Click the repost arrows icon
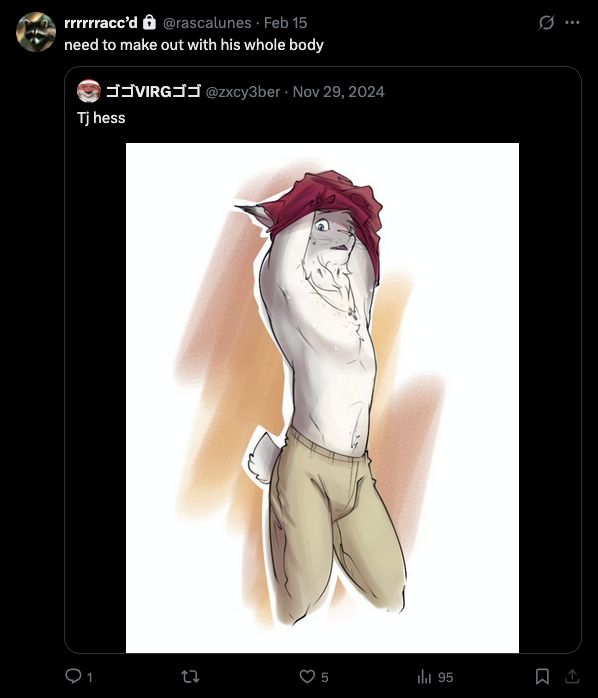 [x=191, y=677]
